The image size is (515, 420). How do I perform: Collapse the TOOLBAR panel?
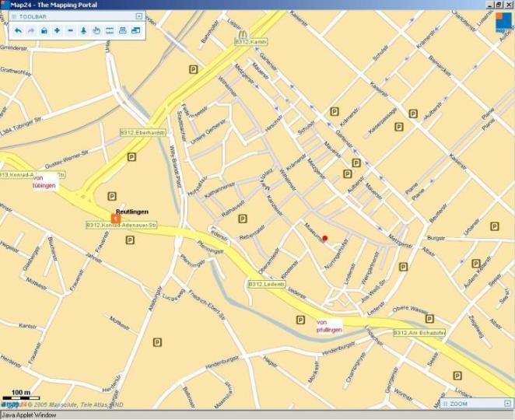coord(138,16)
